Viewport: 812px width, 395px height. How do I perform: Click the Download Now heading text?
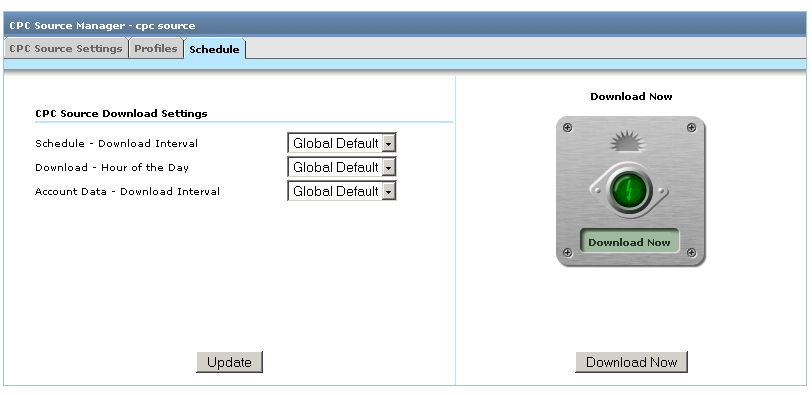(x=631, y=96)
